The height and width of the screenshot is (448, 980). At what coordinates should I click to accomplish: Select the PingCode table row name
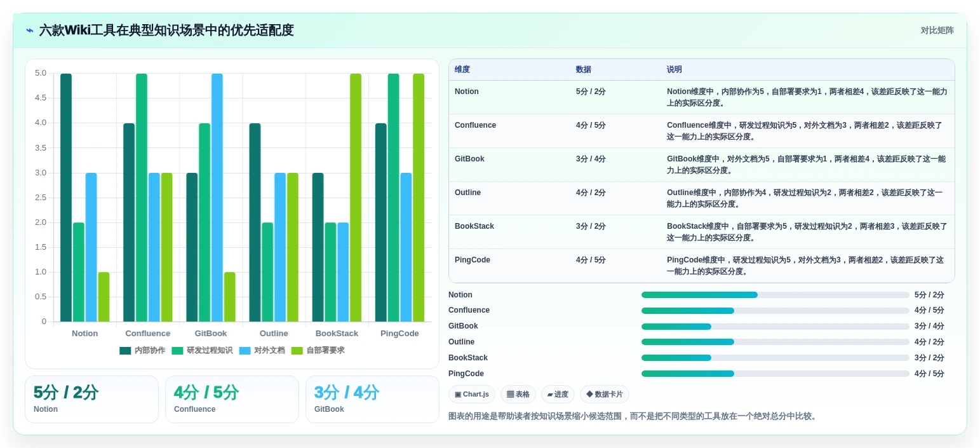click(x=474, y=260)
